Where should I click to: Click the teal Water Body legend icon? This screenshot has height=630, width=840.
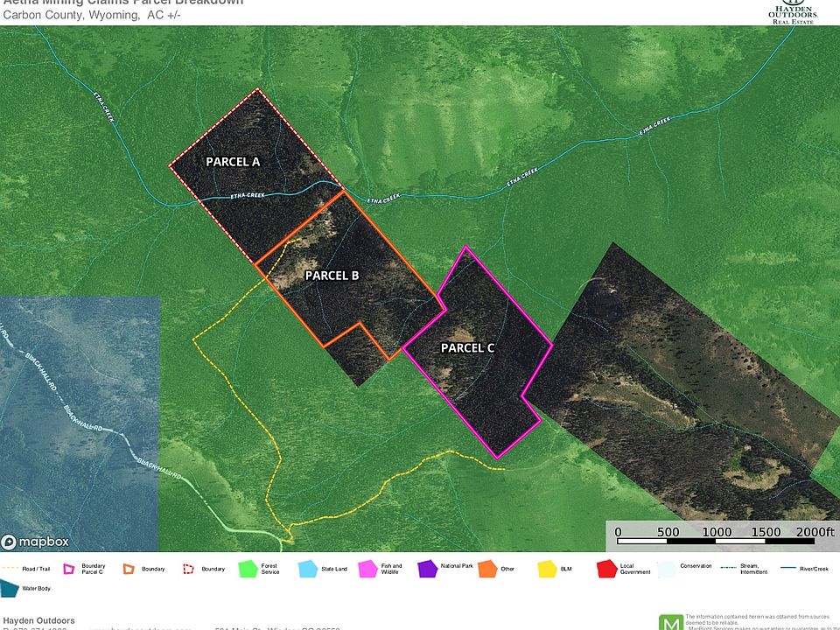coord(10,591)
